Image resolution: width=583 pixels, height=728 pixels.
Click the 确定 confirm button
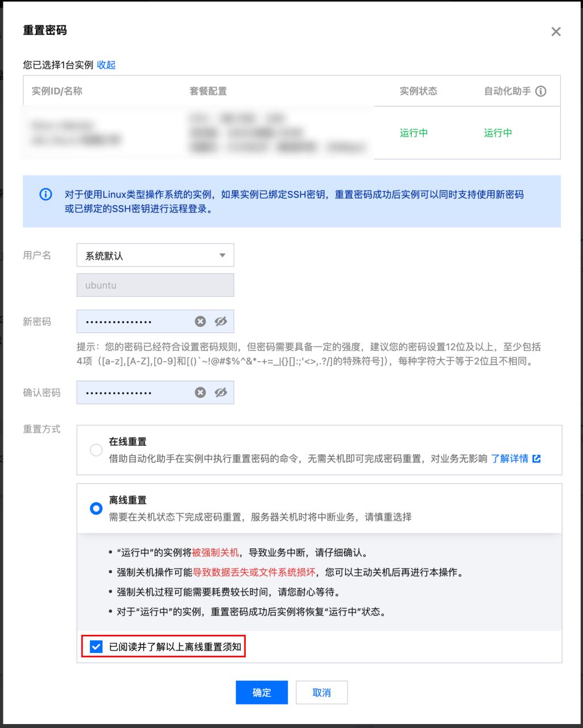(262, 692)
